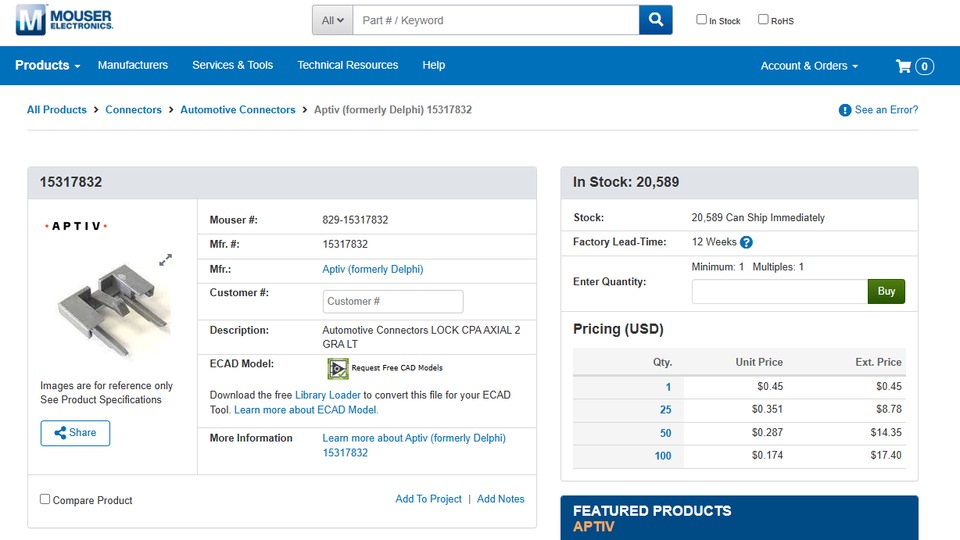Screen dimensions: 960x540
Task: Click the Share button with share icon
Action: coord(75,433)
